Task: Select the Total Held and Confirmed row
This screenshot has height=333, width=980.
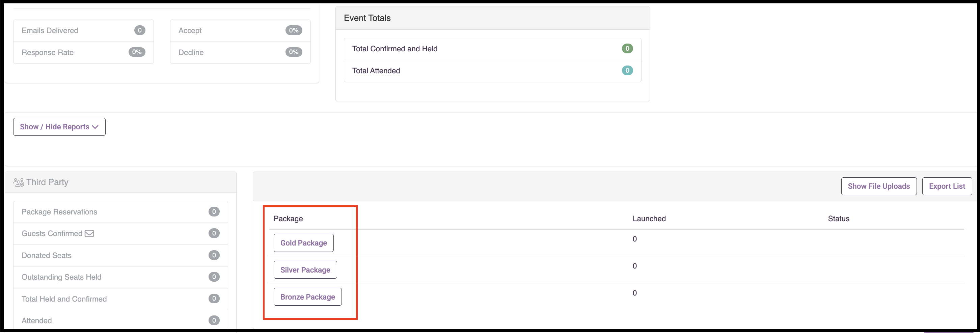Action: tap(120, 299)
